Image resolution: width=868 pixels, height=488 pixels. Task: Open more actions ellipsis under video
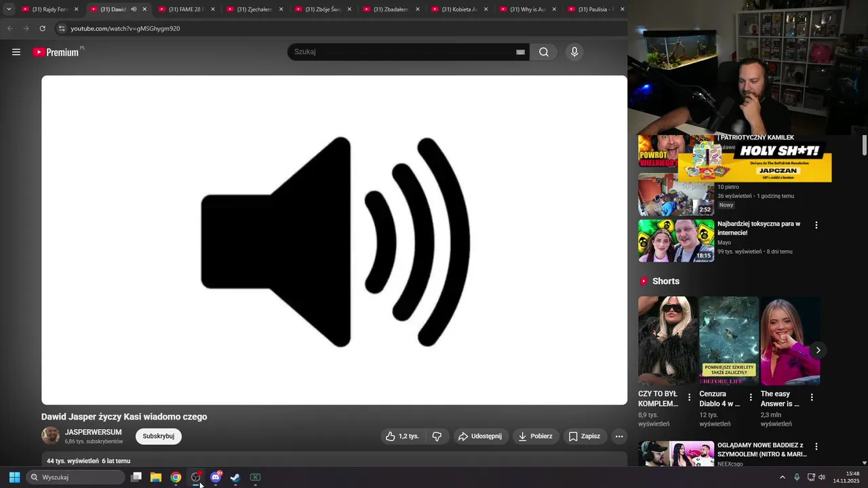coord(619,436)
